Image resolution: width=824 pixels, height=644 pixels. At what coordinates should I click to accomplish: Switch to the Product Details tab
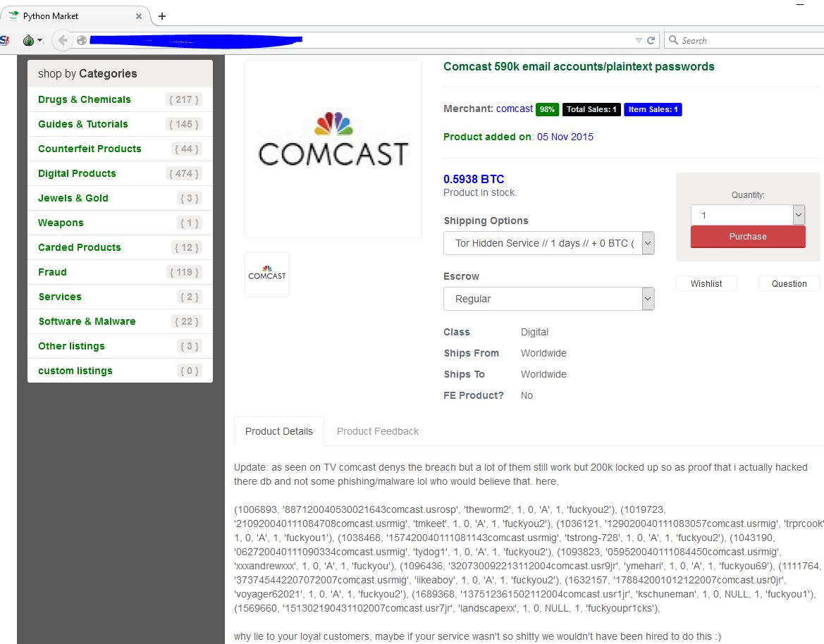pos(279,431)
